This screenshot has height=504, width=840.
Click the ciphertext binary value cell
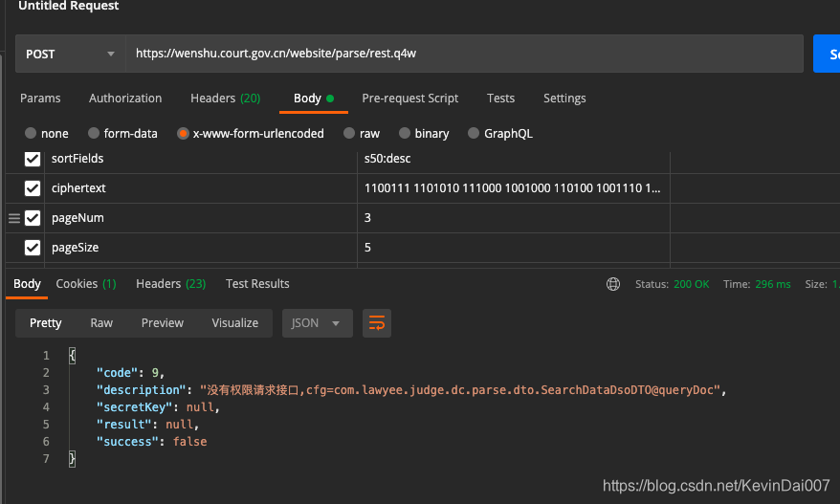click(513, 188)
